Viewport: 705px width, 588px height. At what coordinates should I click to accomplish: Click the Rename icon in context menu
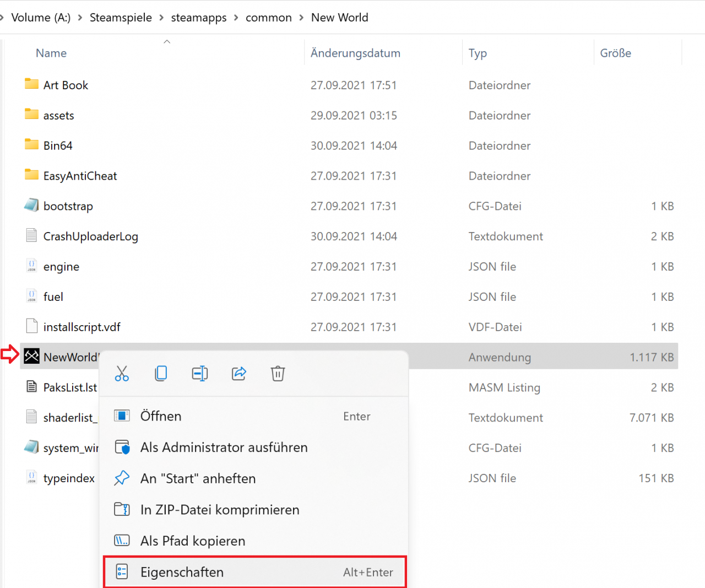tap(200, 374)
